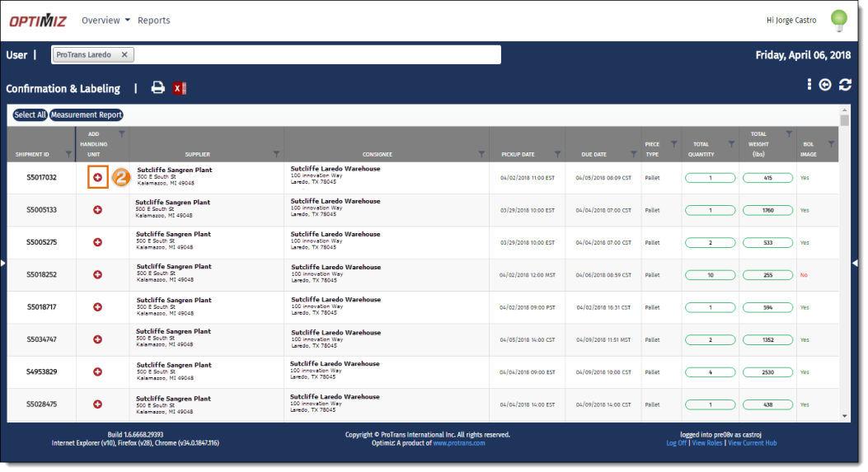Open the vertical three-dot options menu
This screenshot has width=868, height=472.
pyautogui.click(x=809, y=85)
